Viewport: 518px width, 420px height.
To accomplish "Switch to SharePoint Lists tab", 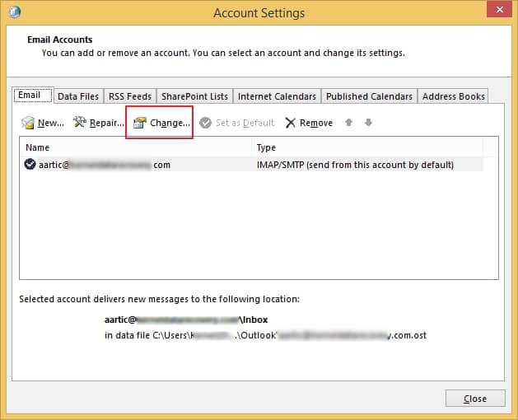I will click(x=194, y=96).
